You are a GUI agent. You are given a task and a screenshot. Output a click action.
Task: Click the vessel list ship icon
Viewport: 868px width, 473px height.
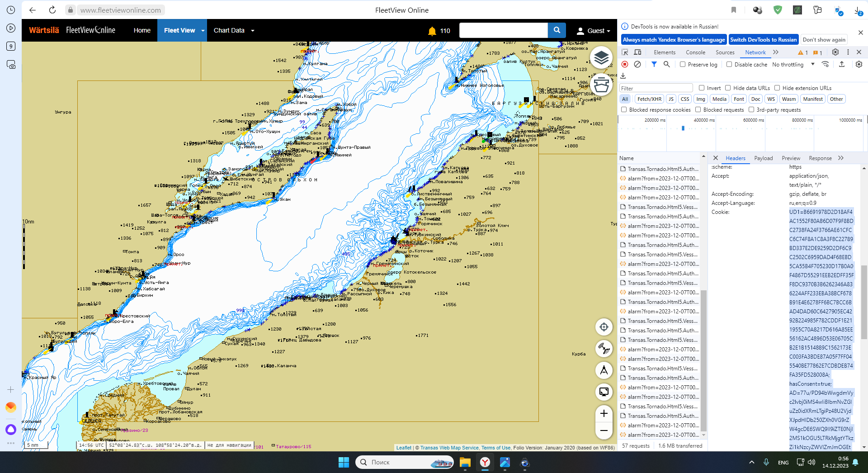(601, 84)
